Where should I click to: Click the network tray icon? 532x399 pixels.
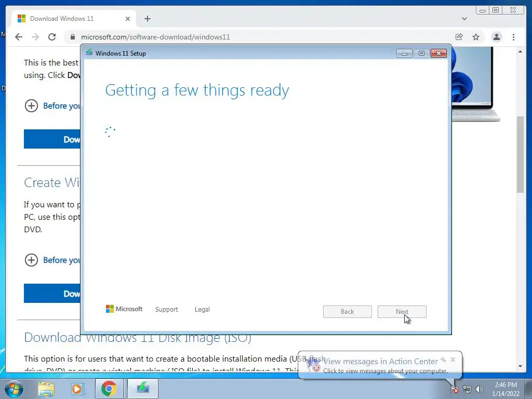467,389
